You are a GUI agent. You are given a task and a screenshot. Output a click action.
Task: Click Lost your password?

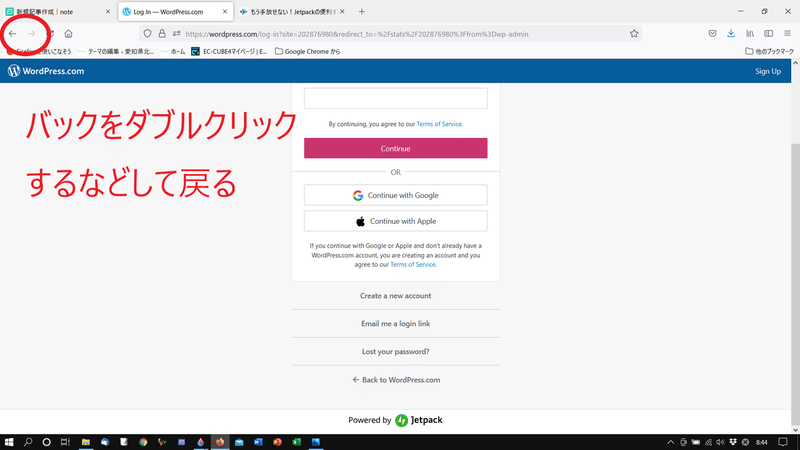[395, 352]
